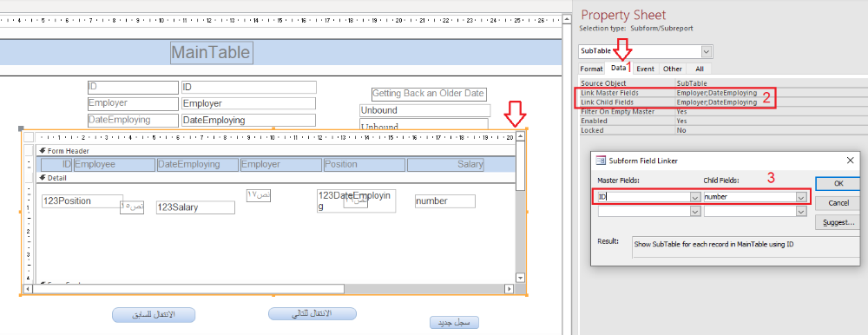Click Link Child Fields property value

click(771, 102)
